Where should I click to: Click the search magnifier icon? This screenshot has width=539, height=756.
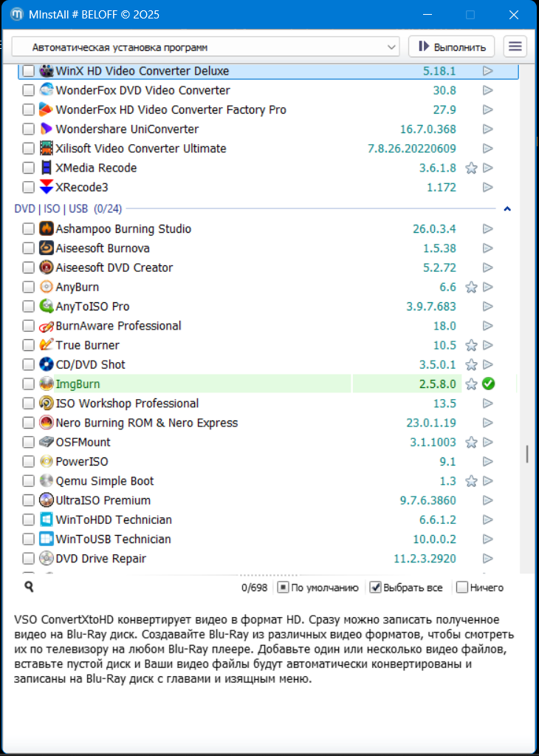click(x=29, y=588)
